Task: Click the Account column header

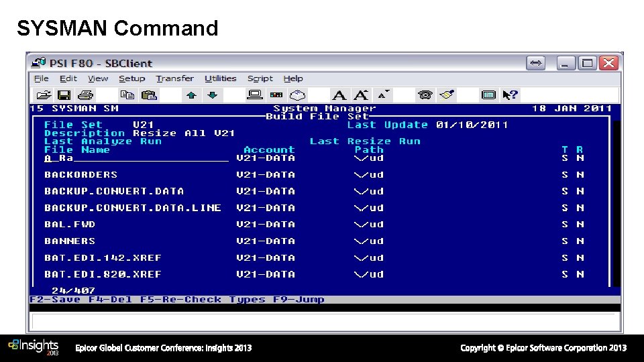Action: 269,149
